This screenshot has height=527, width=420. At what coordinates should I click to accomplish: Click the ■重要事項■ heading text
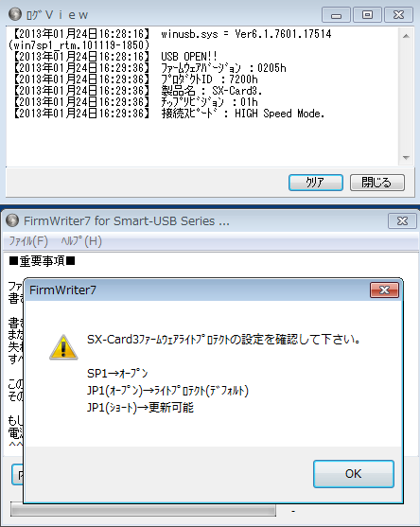[42, 261]
